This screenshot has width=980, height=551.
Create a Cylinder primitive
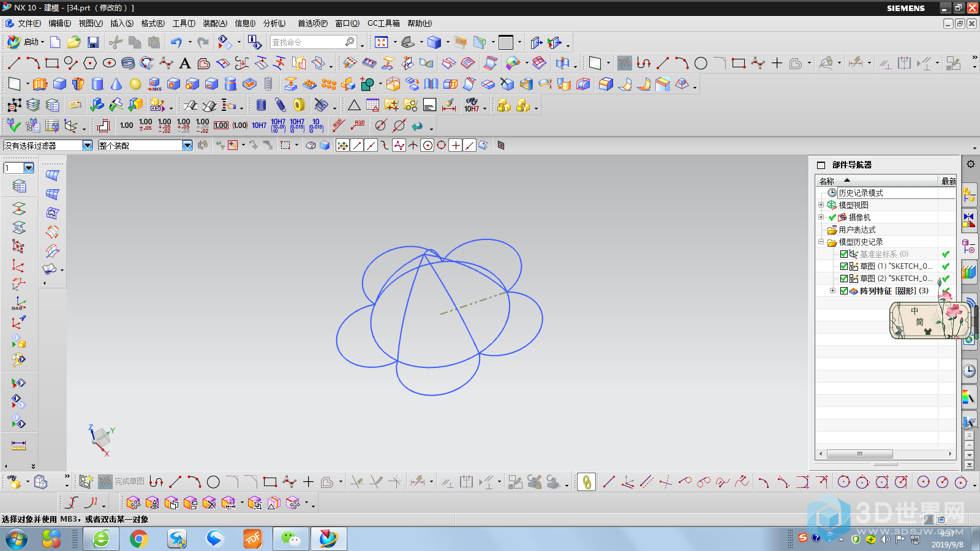[97, 84]
